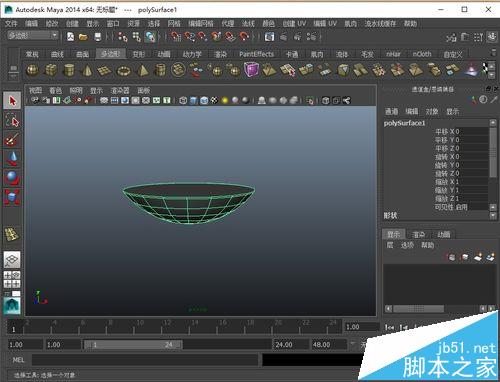The height and width of the screenshot is (382, 500).
Task: Create a polygon cone from shelf
Action: [x=87, y=70]
